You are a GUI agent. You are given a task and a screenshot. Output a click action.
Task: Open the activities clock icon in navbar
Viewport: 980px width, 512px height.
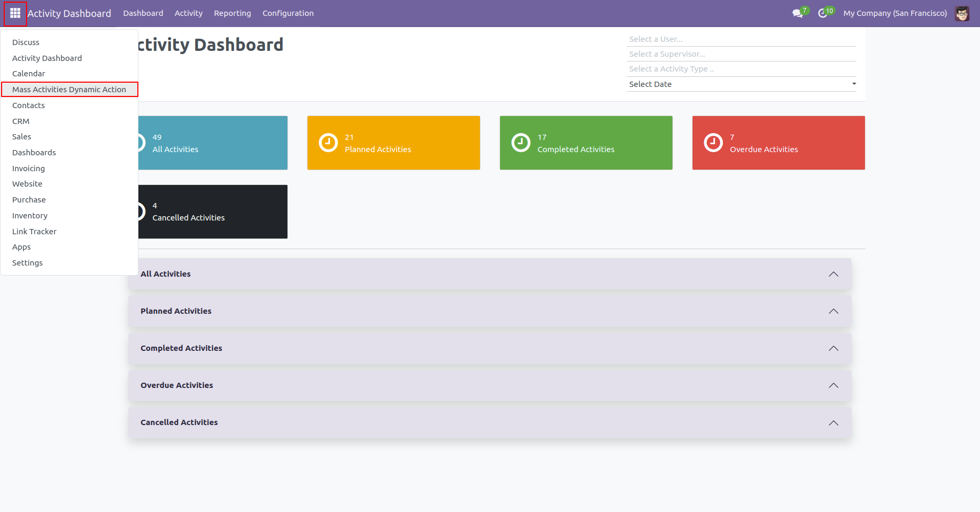click(824, 13)
